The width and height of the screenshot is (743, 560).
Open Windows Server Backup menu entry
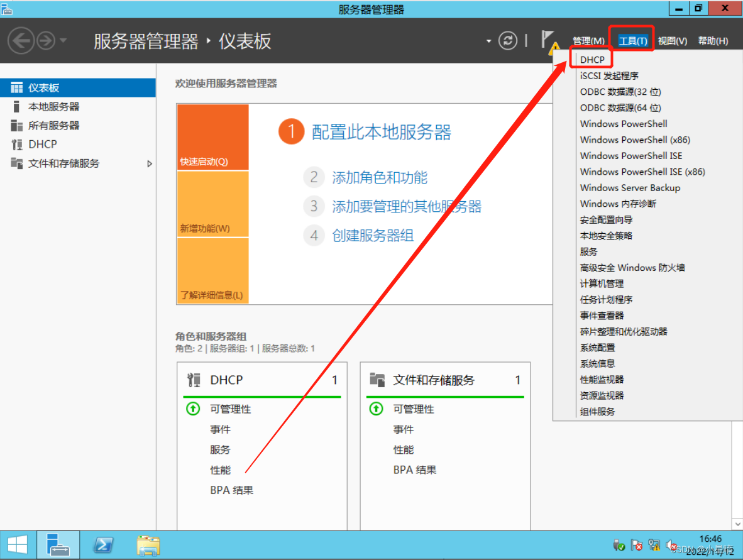click(630, 188)
